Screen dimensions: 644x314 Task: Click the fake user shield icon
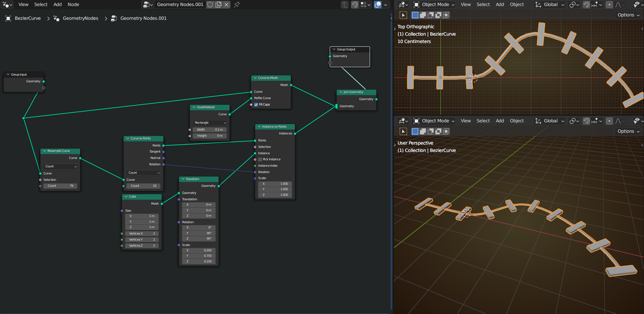pos(209,5)
